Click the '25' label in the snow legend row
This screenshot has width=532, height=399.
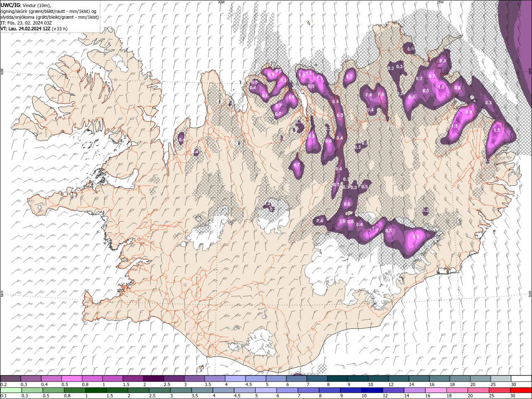[x=493, y=384]
